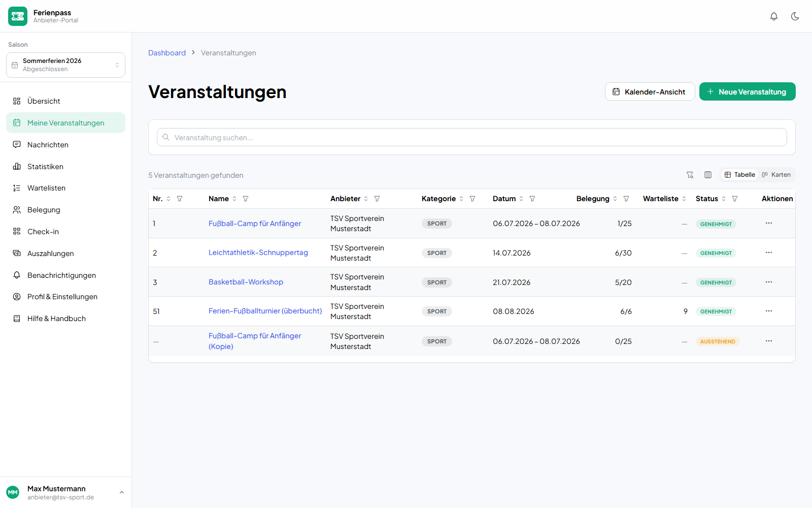Click date 14.07.2026 in the table

pos(512,253)
